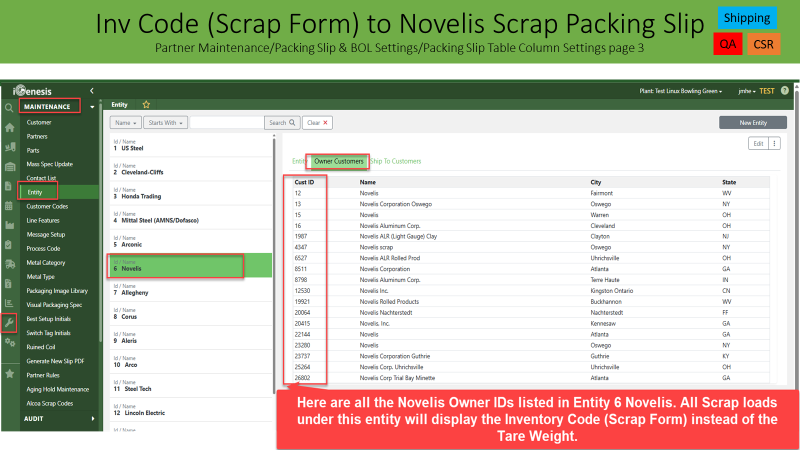The image size is (800, 450).
Task: Open Message Setup menu item
Action: [46, 235]
